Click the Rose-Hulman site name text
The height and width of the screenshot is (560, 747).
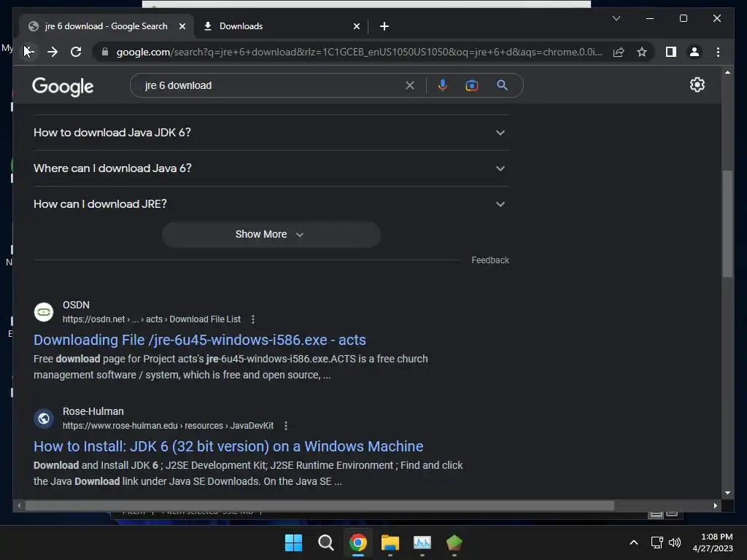(x=93, y=411)
